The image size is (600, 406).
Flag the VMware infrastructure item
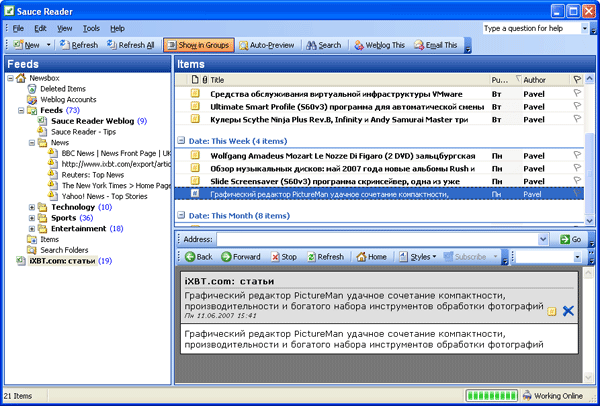click(577, 93)
